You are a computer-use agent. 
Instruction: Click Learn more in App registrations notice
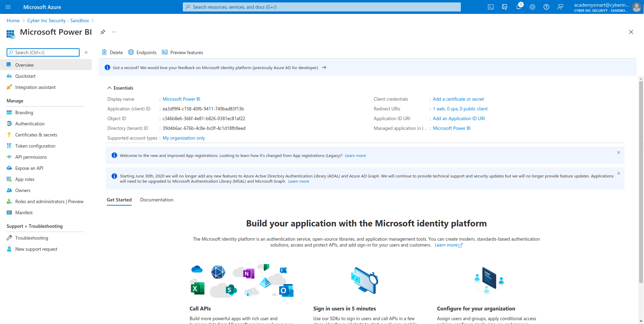tap(355, 156)
